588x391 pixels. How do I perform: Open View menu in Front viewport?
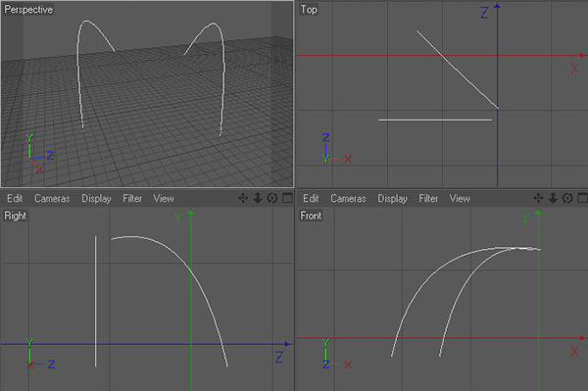(x=460, y=198)
